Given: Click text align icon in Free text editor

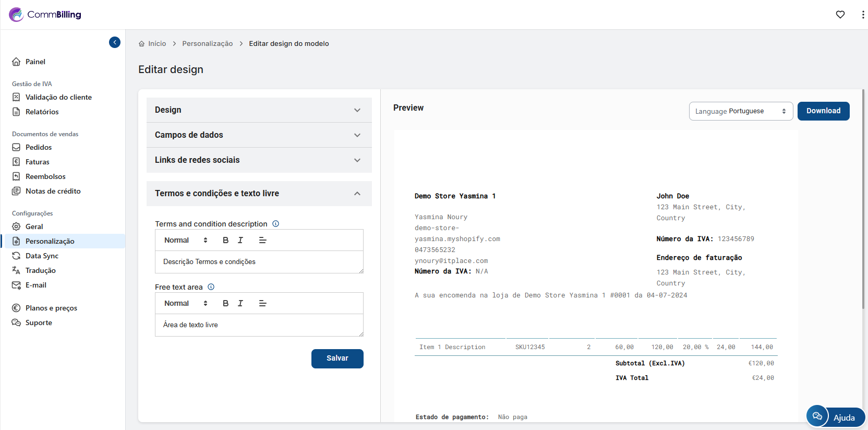Looking at the screenshot, I should coord(262,303).
